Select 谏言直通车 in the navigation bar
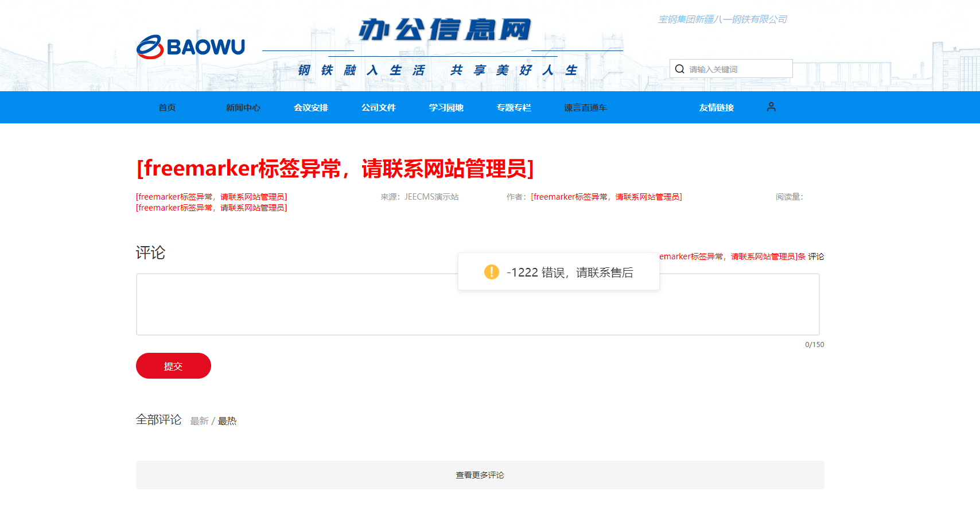 pyautogui.click(x=585, y=107)
